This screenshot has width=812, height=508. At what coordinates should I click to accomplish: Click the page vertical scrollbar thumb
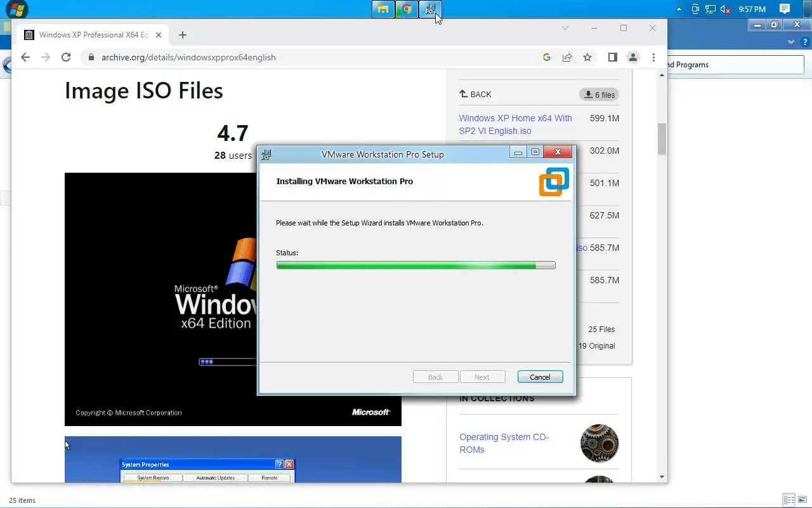tap(662, 138)
